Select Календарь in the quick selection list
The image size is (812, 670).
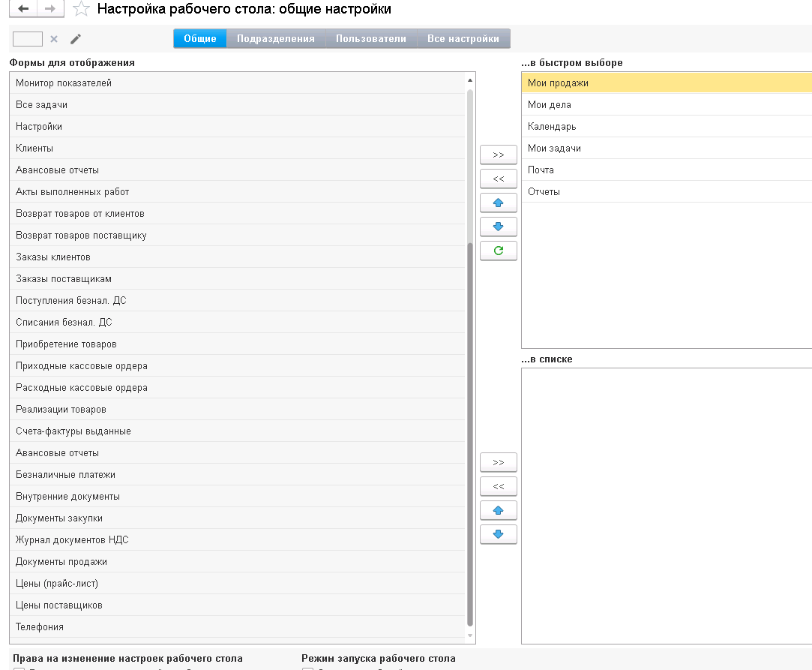(x=552, y=127)
